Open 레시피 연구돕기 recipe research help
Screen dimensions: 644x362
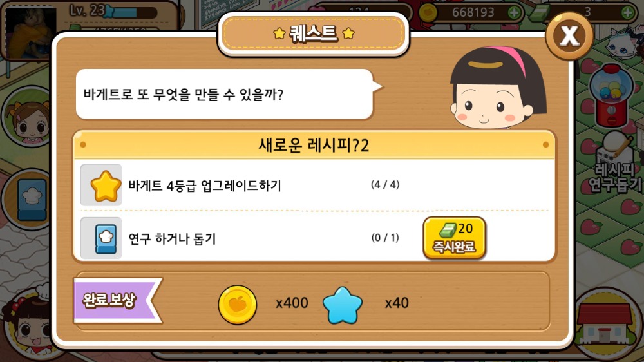click(x=614, y=163)
